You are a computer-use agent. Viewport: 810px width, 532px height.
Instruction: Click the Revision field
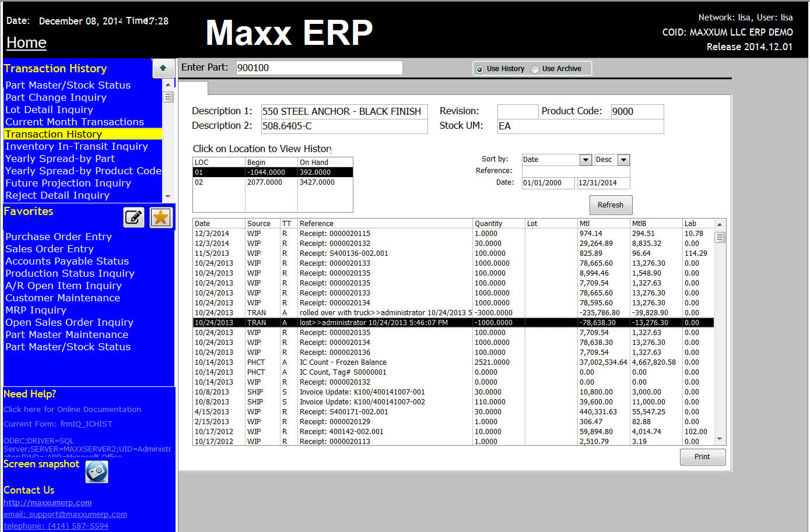(518, 111)
